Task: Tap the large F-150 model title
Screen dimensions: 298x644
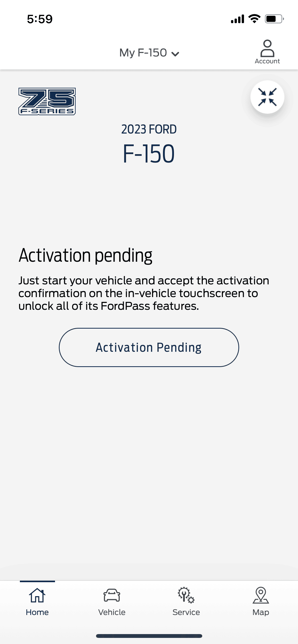Action: pos(149,153)
